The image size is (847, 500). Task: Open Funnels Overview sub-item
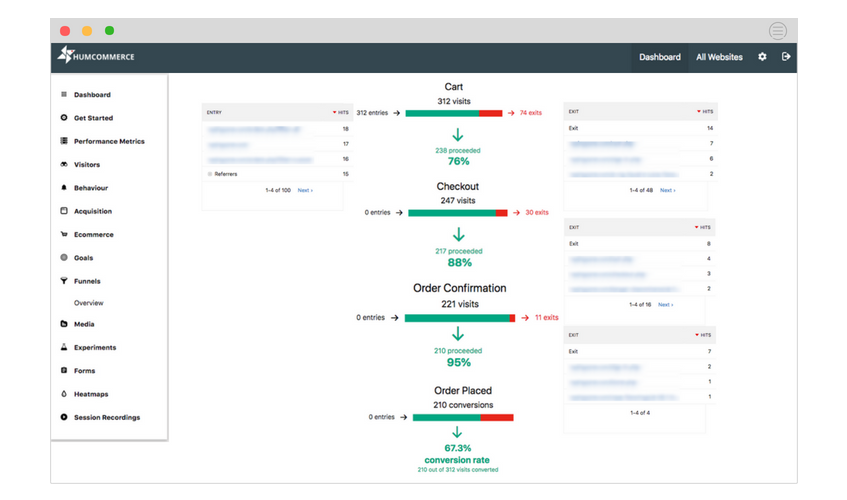coord(89,303)
